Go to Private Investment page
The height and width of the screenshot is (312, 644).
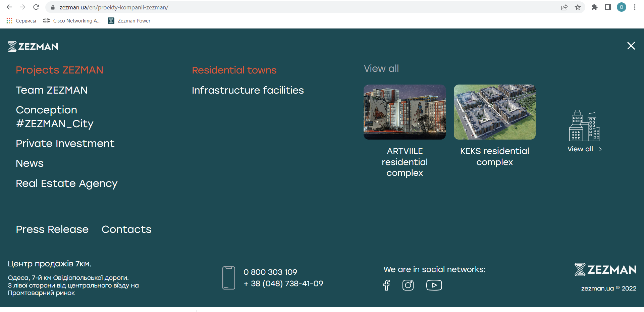point(65,144)
